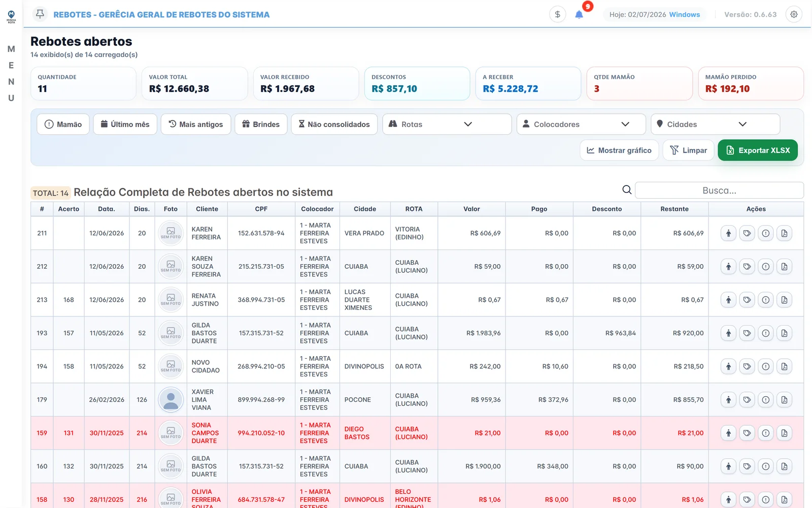Click the Windows link in header
812x508 pixels.
tap(684, 15)
